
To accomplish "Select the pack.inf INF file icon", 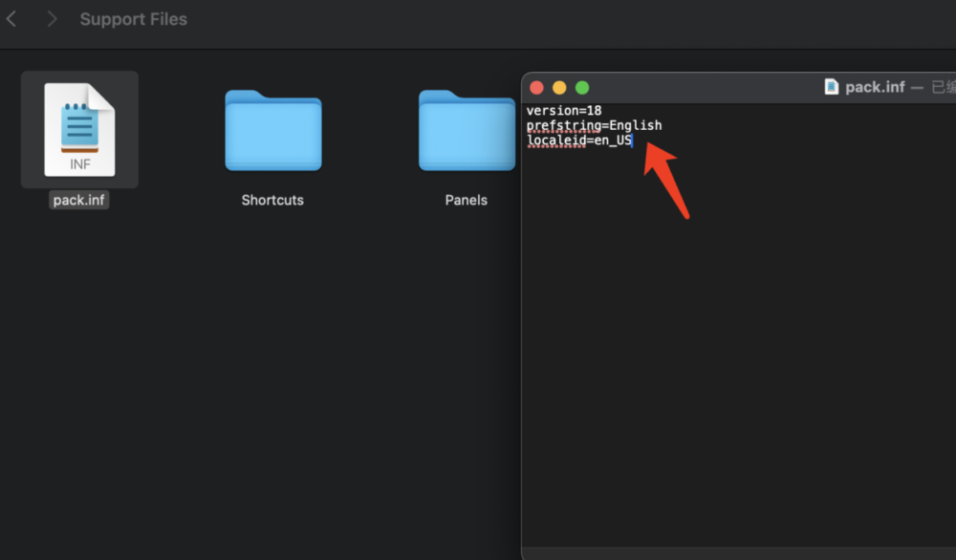I will [x=79, y=130].
